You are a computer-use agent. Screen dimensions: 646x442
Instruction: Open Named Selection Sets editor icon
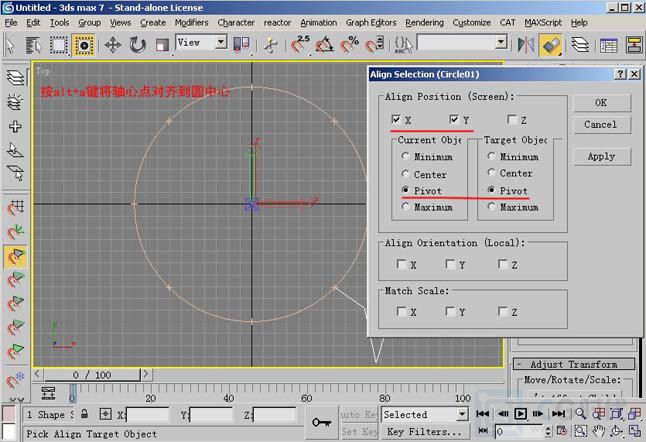coord(403,44)
